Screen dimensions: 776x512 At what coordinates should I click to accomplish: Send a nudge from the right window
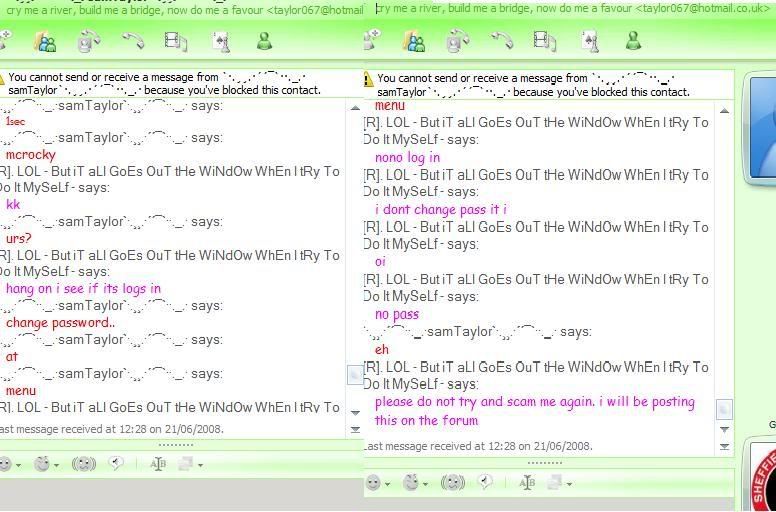[x=452, y=482]
